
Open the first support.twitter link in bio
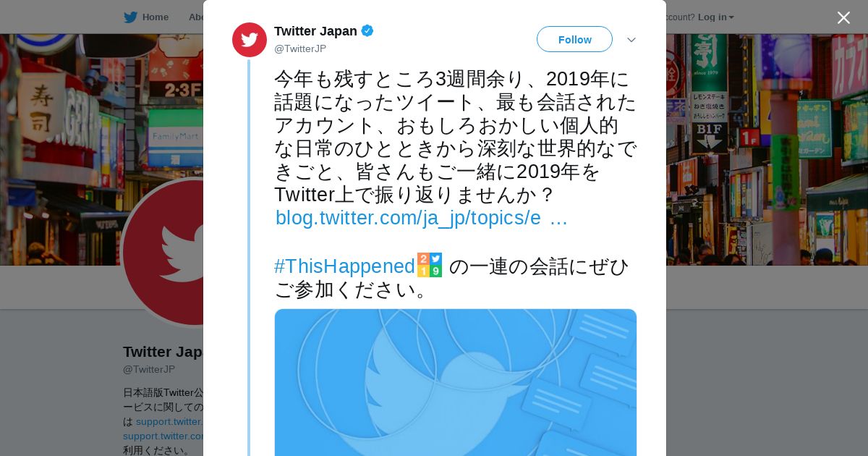(x=169, y=421)
